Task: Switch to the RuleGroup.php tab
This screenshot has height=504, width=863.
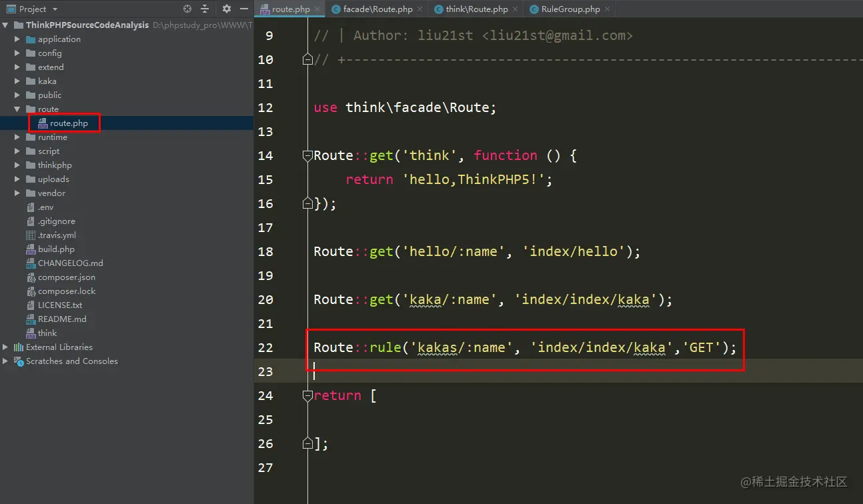Action: tap(570, 9)
